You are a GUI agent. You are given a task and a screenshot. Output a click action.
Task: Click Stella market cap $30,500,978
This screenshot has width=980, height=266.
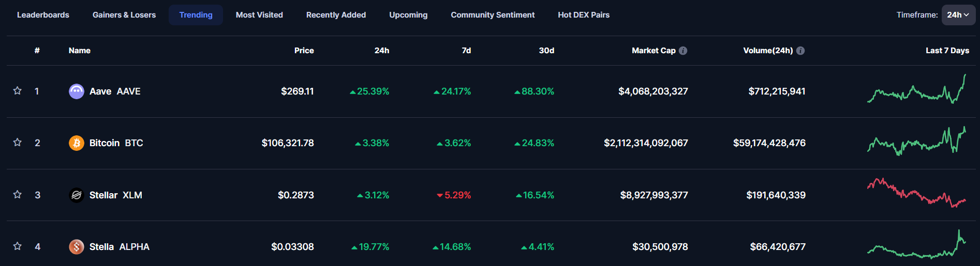point(660,247)
